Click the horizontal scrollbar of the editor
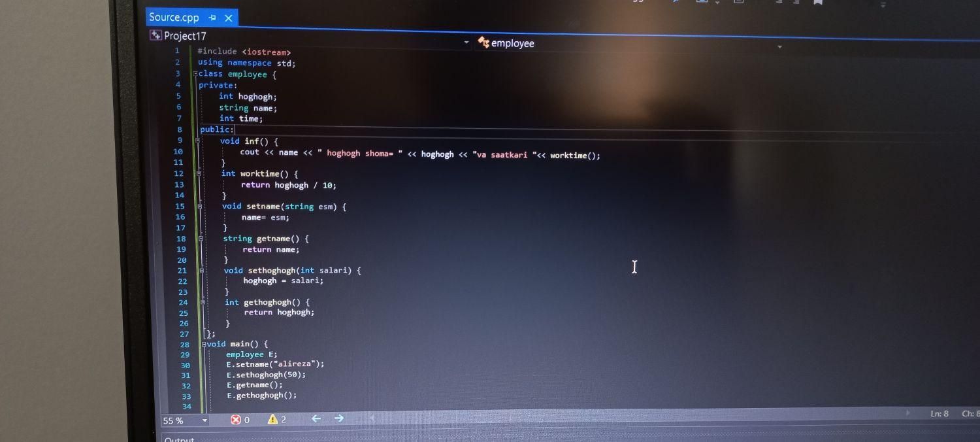This screenshot has height=442, width=980. (x=640, y=415)
